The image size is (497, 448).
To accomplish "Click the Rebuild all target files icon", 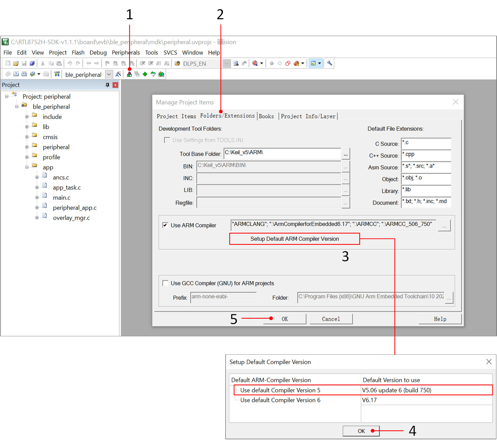I will [x=24, y=74].
